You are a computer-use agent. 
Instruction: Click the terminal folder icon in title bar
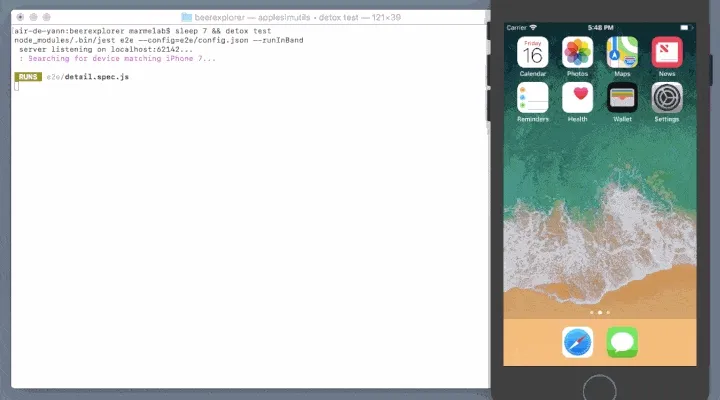click(186, 17)
